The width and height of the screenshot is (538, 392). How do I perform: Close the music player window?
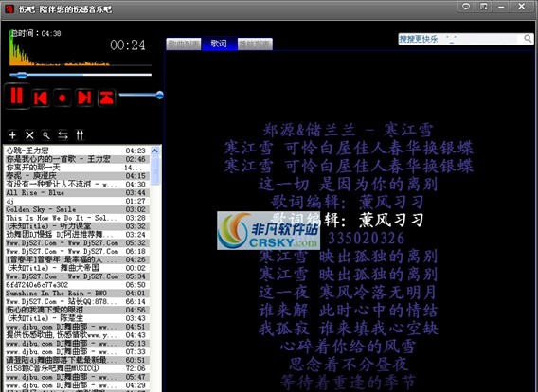tap(522, 7)
